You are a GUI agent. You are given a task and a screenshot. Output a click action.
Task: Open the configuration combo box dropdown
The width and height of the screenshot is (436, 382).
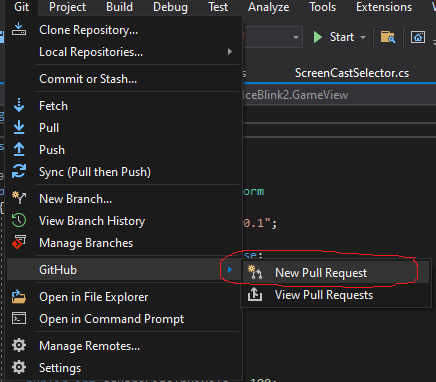pos(295,37)
